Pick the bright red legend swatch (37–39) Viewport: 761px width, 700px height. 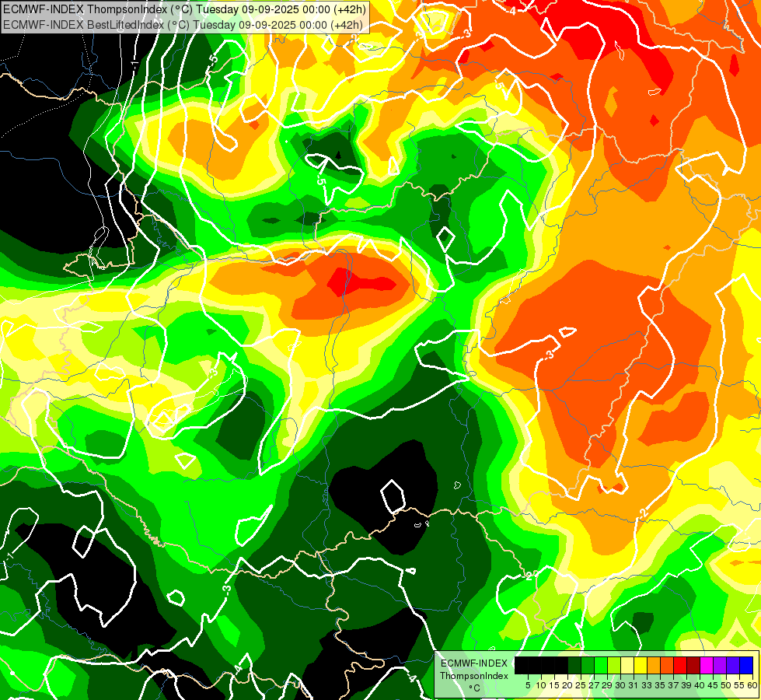click(x=680, y=665)
